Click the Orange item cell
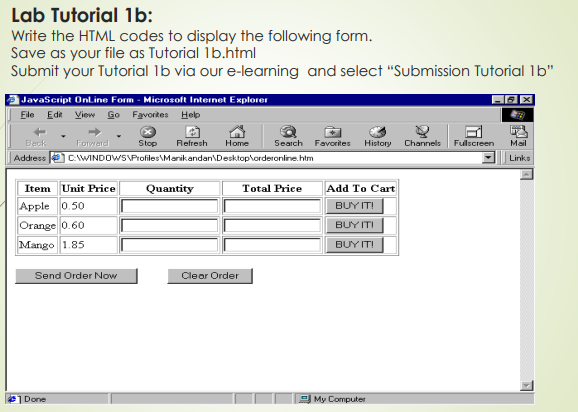 point(38,225)
